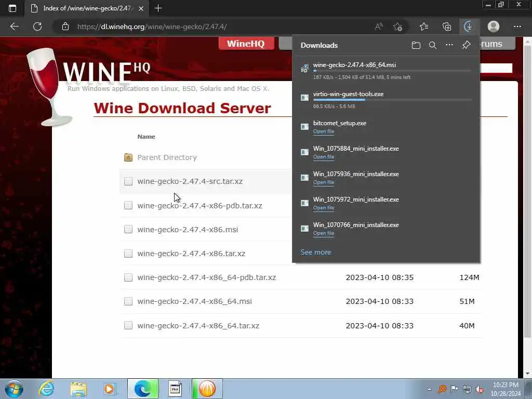Tick checkbox for wine-gecko-2.47.4-x86-pdb.tar.xz
Viewport: 532px width, 399px height.
(128, 205)
